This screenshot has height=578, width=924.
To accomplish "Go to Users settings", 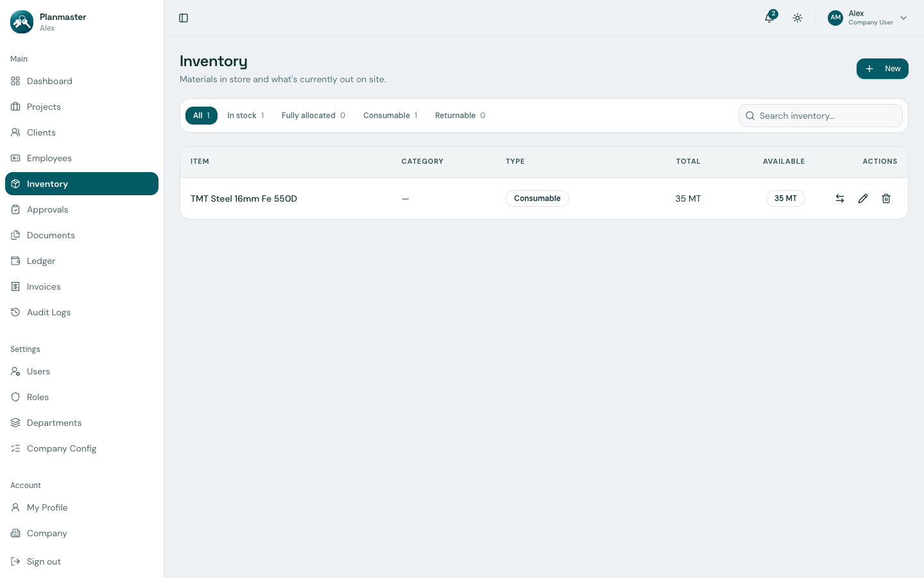I will click(x=81, y=371).
